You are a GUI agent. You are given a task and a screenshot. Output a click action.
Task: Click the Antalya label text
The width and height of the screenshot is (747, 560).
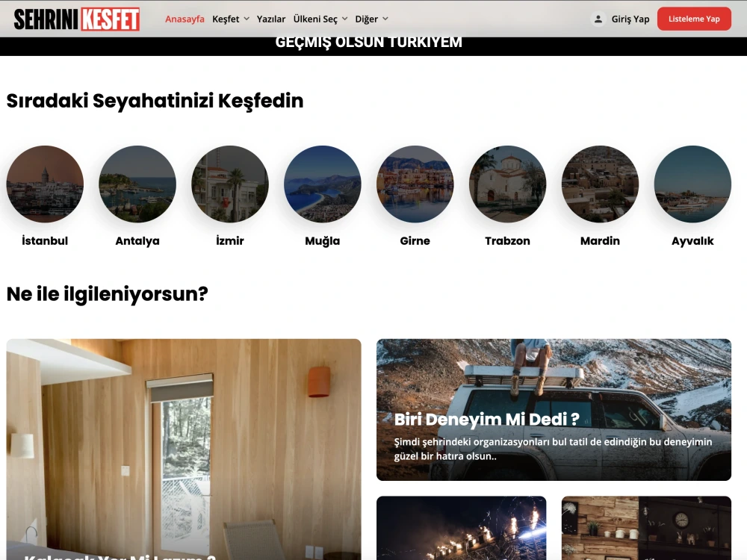(x=137, y=241)
